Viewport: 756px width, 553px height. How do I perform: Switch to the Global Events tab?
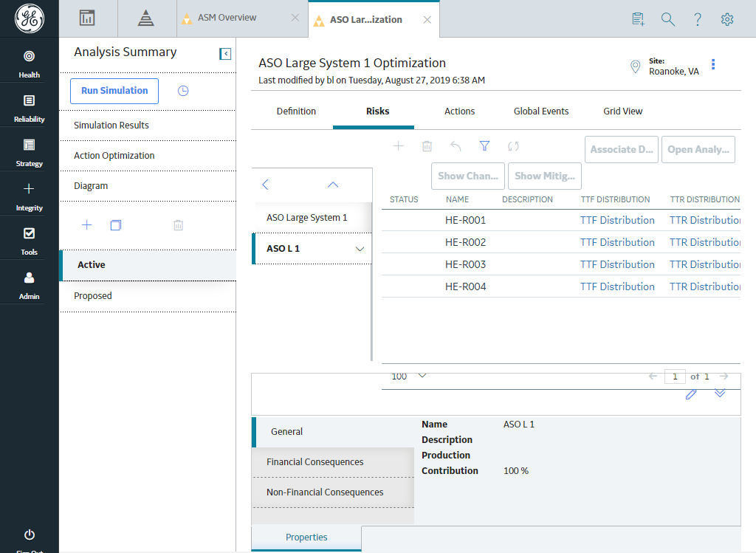[x=541, y=111]
